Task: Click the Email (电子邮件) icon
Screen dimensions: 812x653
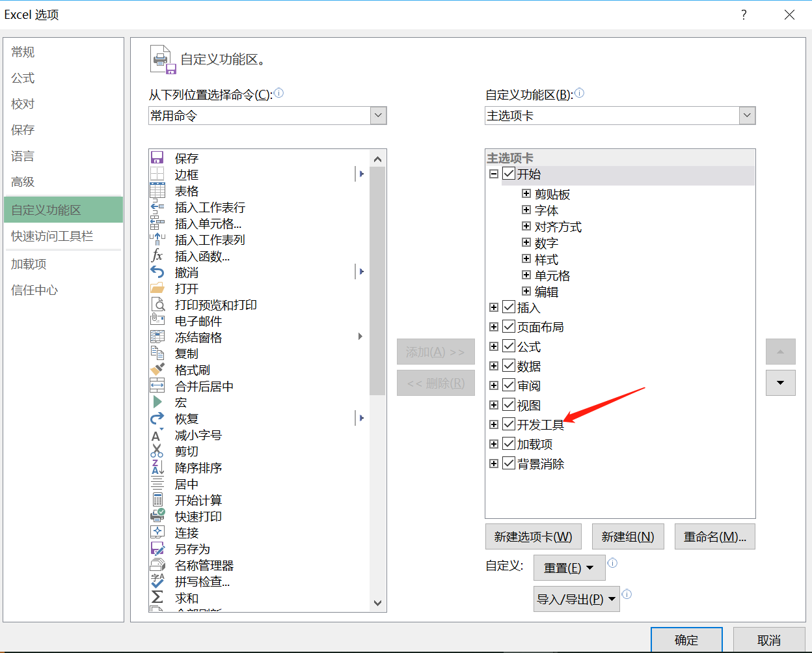Action: tap(157, 320)
